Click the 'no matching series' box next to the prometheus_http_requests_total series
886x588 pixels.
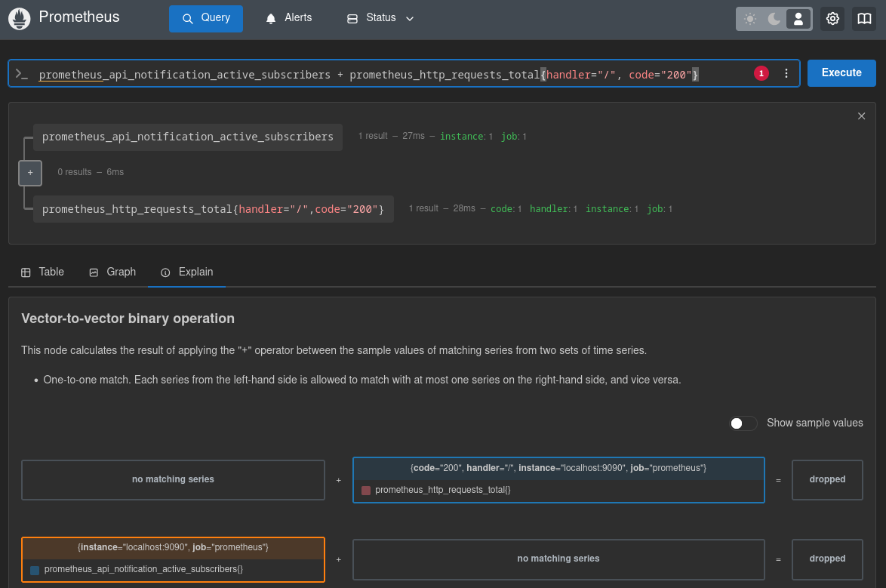(x=173, y=479)
